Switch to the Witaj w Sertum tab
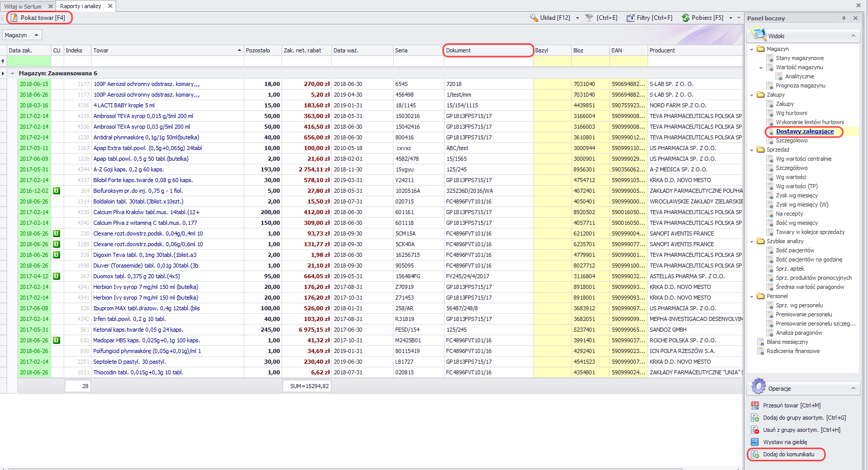 [x=23, y=6]
